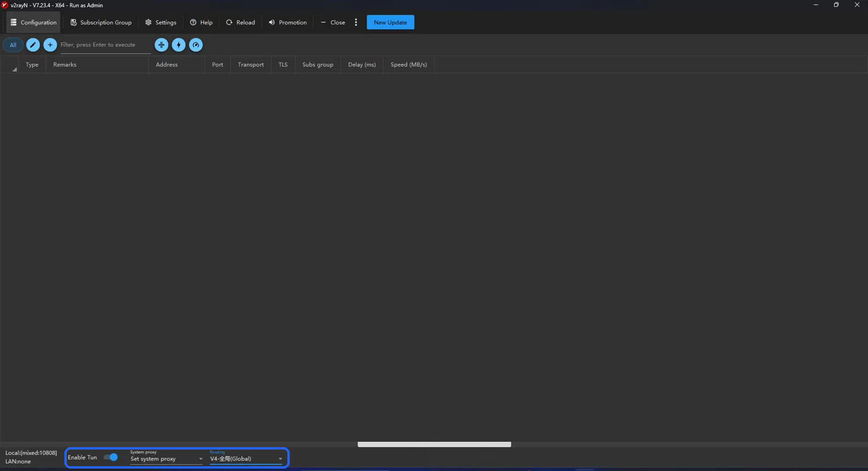Click the New Update button
Image resolution: width=868 pixels, height=471 pixels.
click(x=390, y=22)
